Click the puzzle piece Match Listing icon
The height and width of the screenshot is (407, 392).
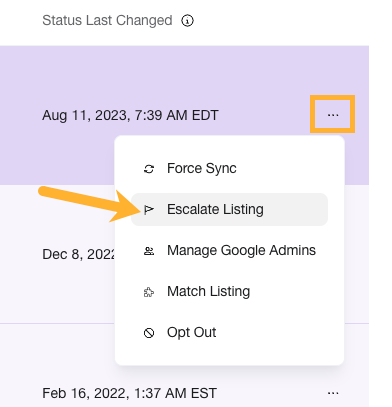point(149,292)
